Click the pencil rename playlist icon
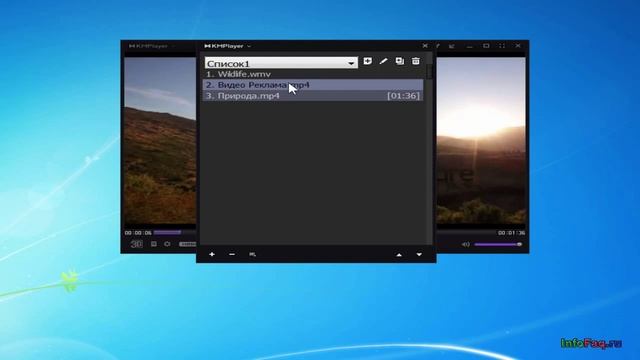 click(383, 61)
